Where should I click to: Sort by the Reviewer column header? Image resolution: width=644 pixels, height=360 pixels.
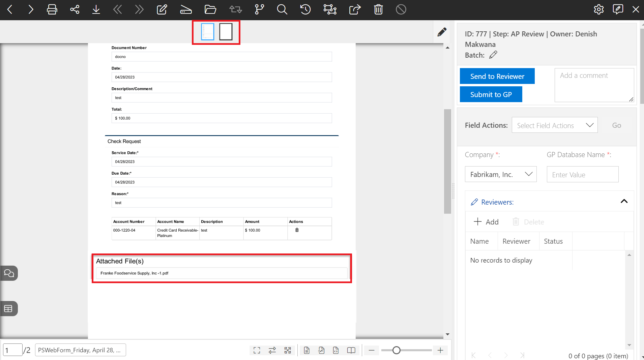click(x=516, y=241)
